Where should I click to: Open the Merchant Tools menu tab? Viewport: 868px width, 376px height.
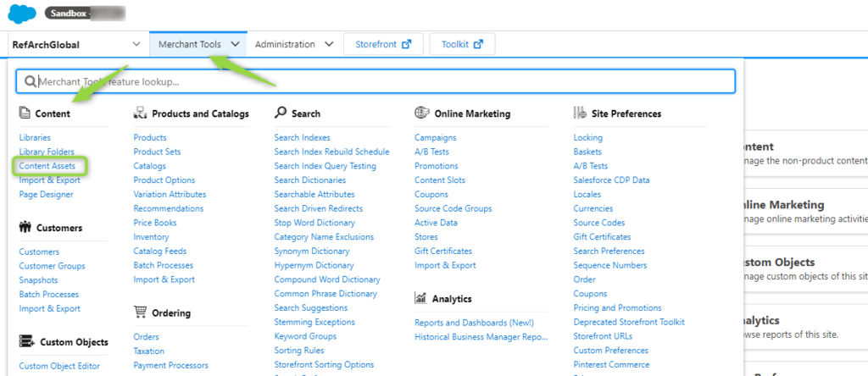click(198, 44)
